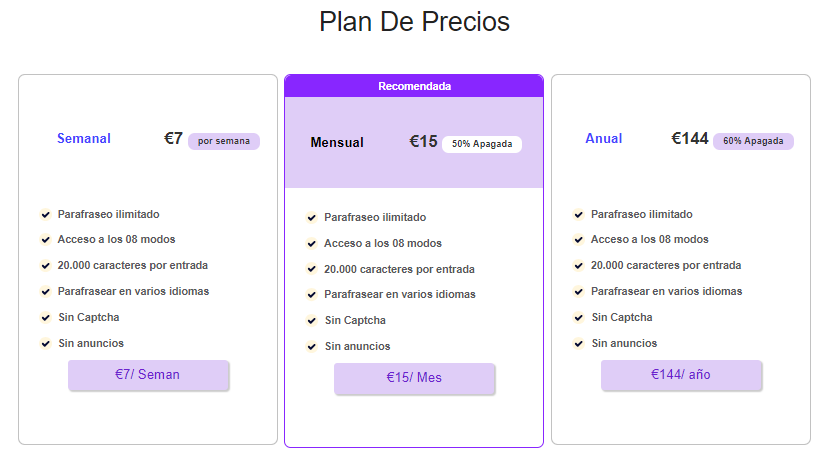Click checkmark next to Sin Captcha in Semanal
Image resolution: width=825 pixels, height=457 pixels.
[x=46, y=318]
